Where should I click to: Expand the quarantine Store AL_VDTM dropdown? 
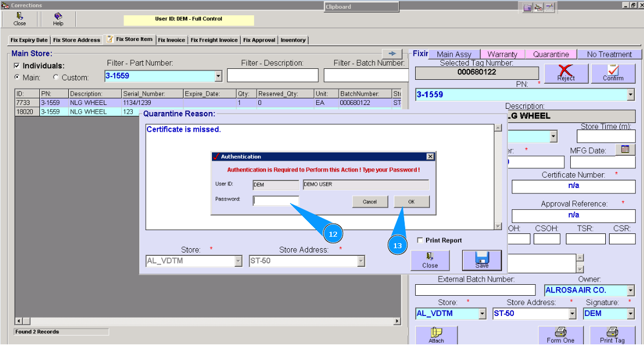coord(238,261)
